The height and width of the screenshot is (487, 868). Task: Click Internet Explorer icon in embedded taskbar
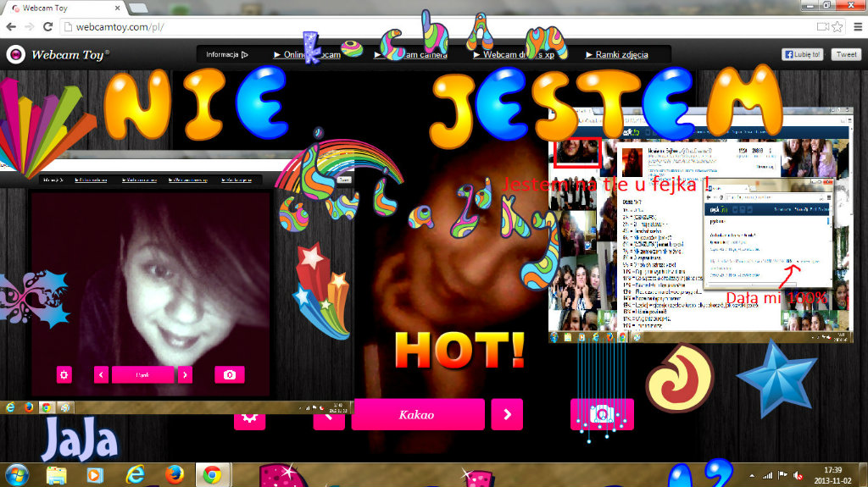(x=10, y=408)
